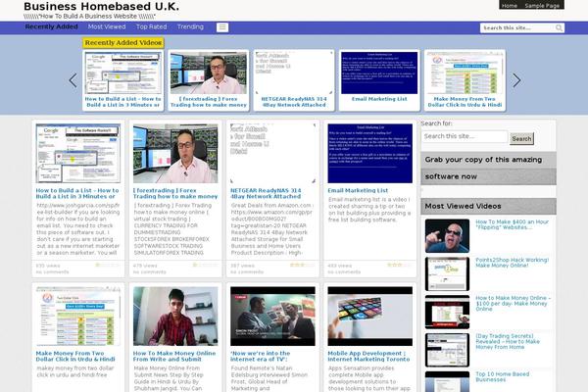The width and height of the screenshot is (588, 392).
Task: Focus sidebar 'Search this site' input
Action: (465, 136)
